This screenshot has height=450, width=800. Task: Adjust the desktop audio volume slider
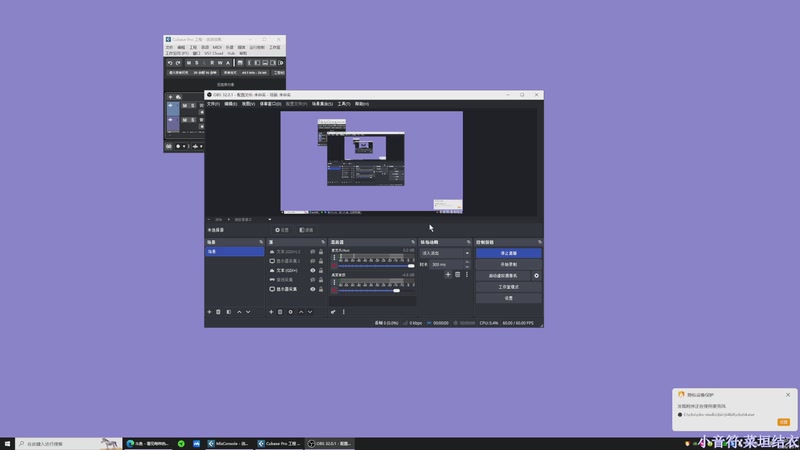[396, 290]
